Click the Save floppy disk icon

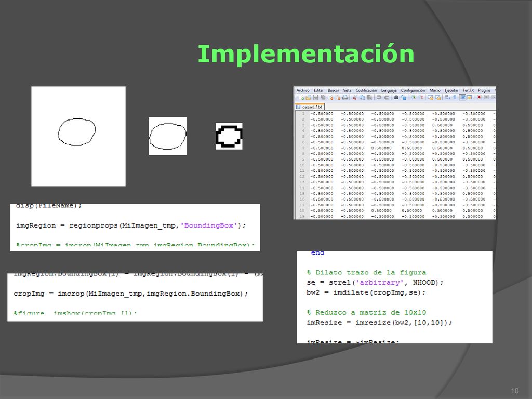pyautogui.click(x=316, y=97)
